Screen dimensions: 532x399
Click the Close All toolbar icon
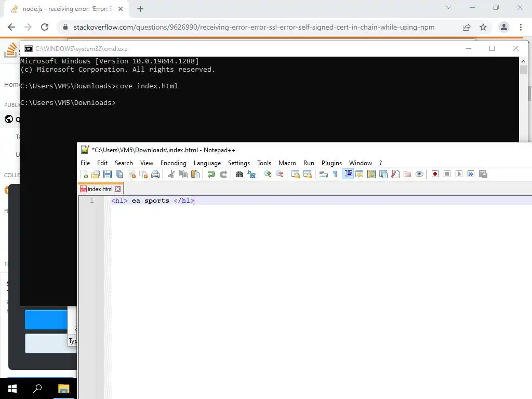tap(143, 174)
